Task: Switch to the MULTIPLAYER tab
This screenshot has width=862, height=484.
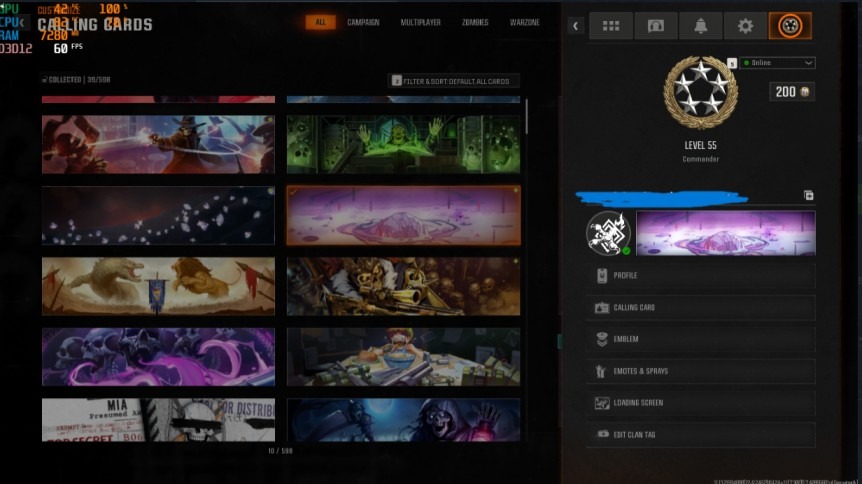Action: [421, 23]
